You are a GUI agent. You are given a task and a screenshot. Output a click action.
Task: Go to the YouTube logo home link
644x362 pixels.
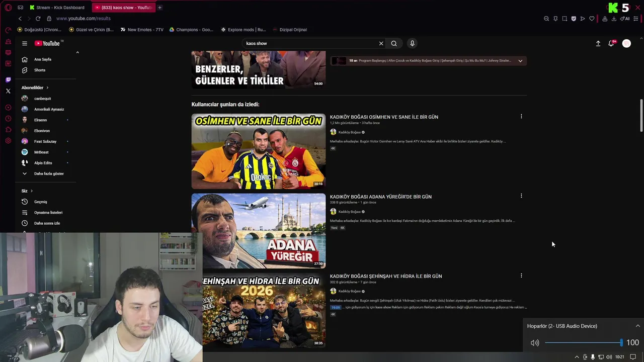point(47,43)
